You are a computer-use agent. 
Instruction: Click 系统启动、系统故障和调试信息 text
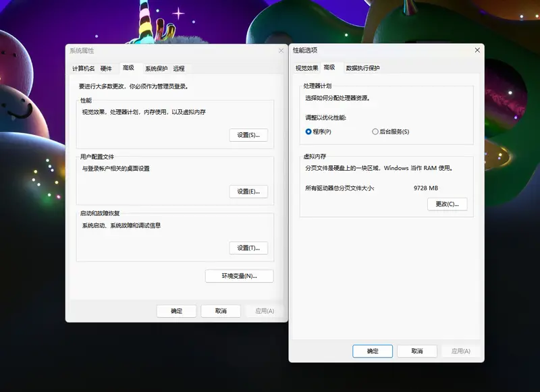[122, 225]
